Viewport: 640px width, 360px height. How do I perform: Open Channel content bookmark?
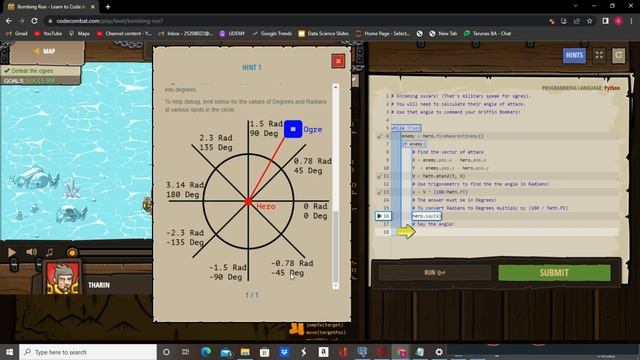[x=124, y=33]
